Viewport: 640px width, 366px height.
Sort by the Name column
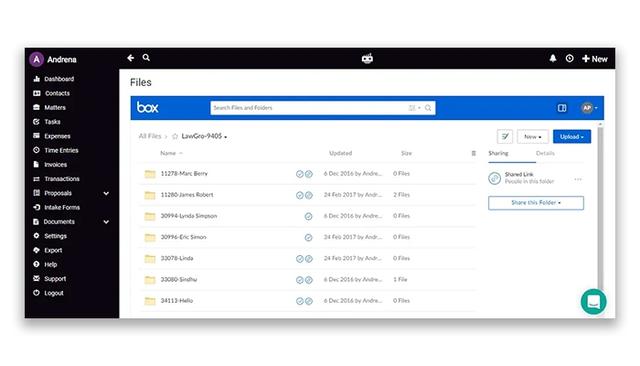click(x=171, y=153)
